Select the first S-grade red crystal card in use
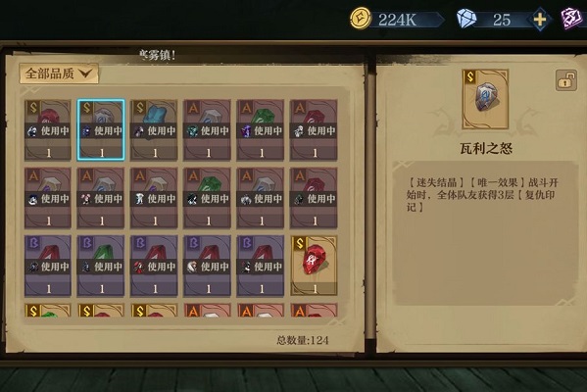This screenshot has height=392, width=587. click(48, 130)
